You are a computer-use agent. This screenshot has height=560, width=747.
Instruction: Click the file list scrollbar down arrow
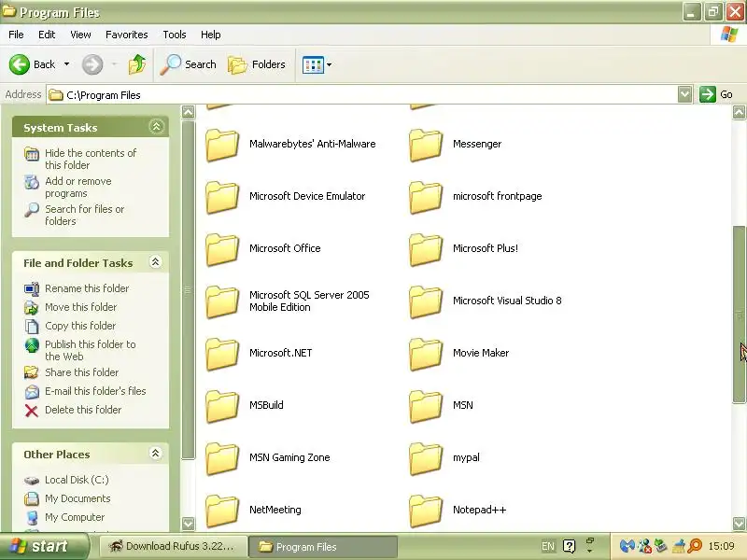739,524
